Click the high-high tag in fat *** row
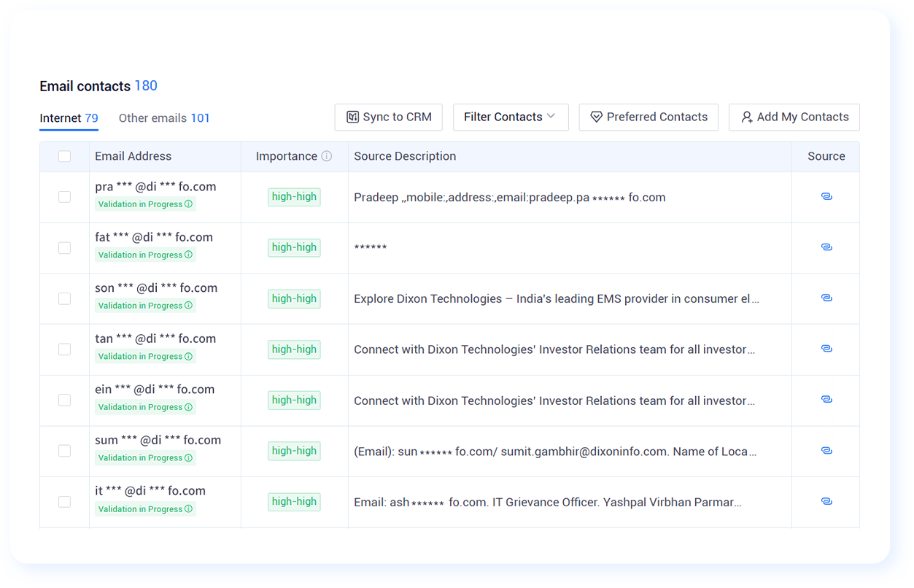The width and height of the screenshot is (914, 588). pyautogui.click(x=294, y=248)
